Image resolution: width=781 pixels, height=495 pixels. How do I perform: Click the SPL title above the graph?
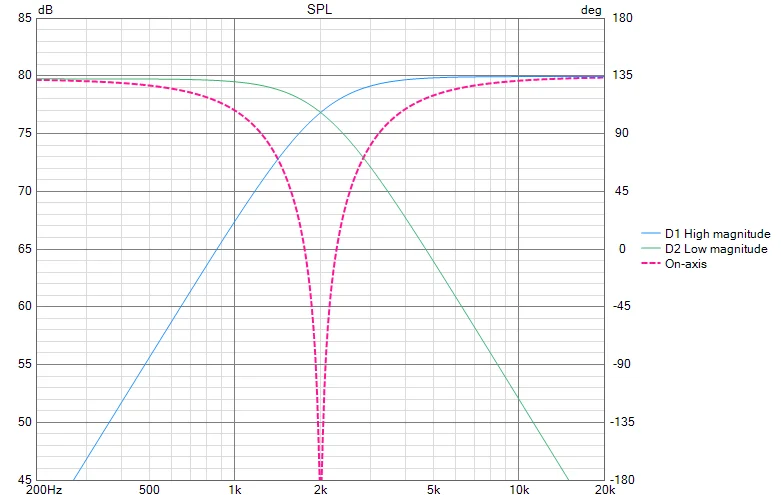point(319,9)
